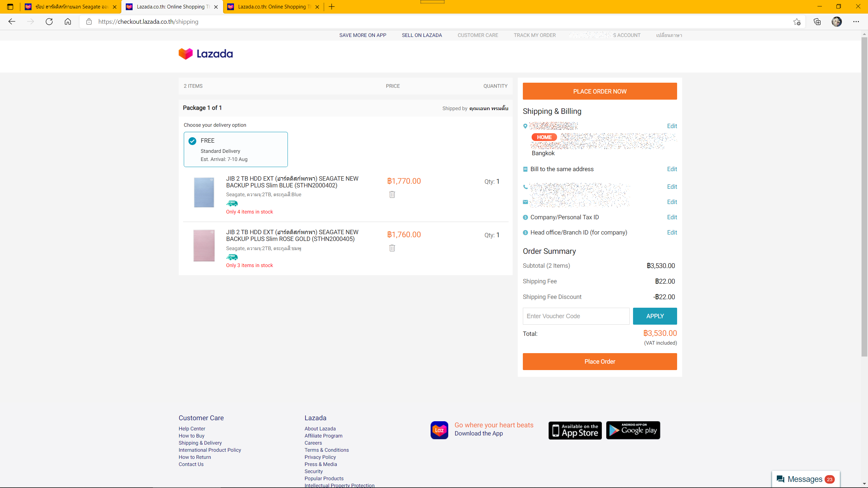Click the phone icon in billing section
This screenshot has height=488, width=868.
click(x=525, y=187)
